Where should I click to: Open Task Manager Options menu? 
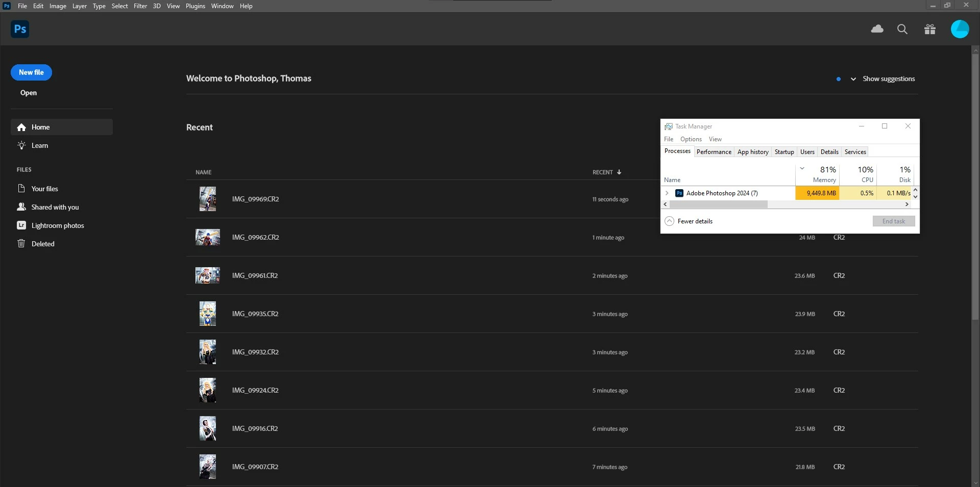(691, 139)
